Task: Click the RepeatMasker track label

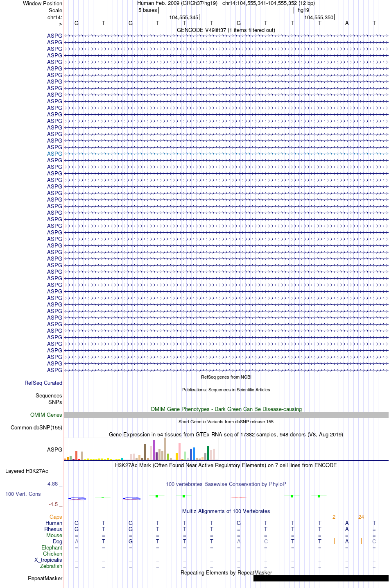Action: pos(45,578)
